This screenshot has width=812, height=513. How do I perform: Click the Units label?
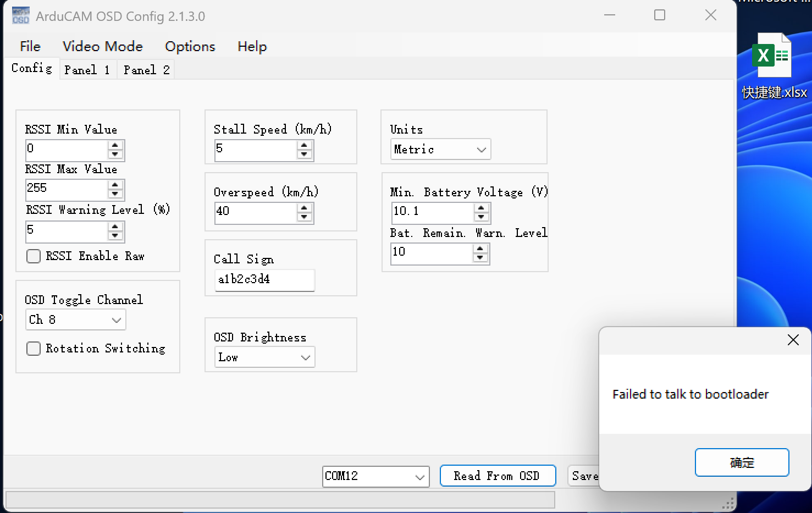click(x=406, y=129)
